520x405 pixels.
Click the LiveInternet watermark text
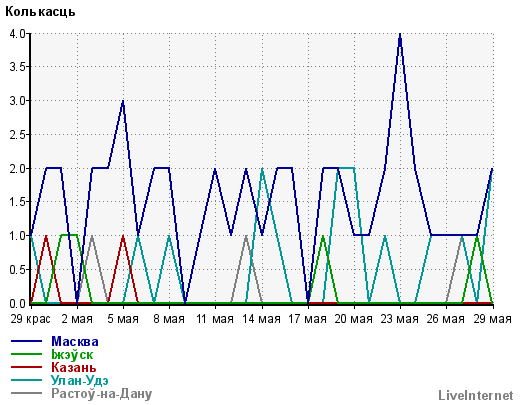tap(476, 395)
